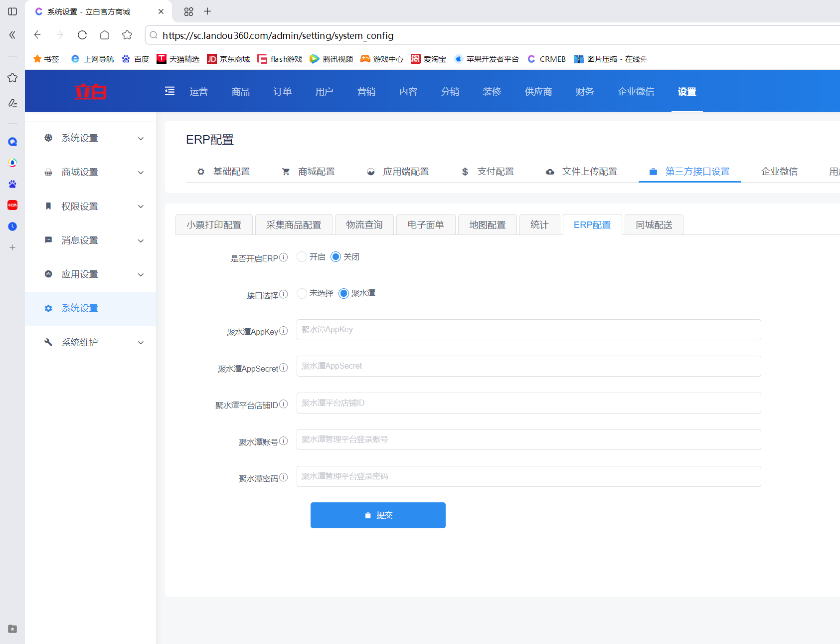The image size is (840, 644).
Task: Expand the 系统维护 sidebar chevron
Action: click(x=141, y=343)
